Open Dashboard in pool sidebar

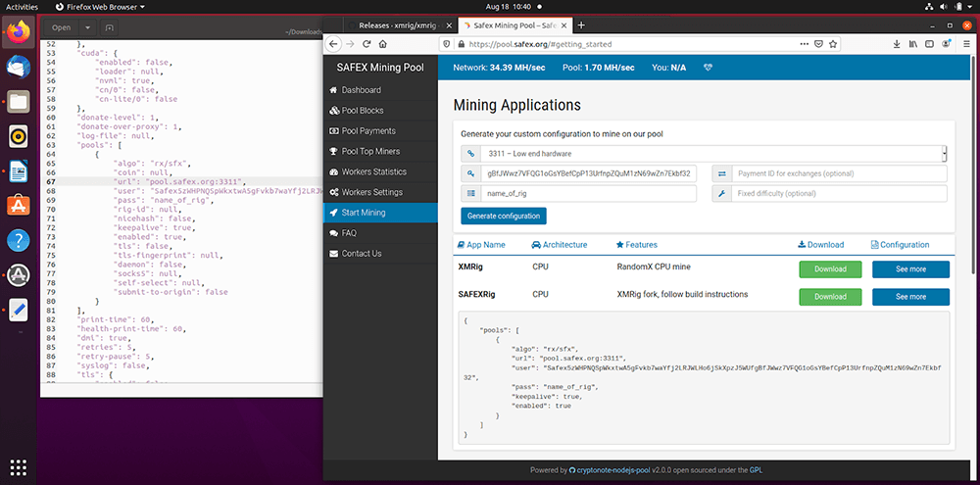click(x=380, y=90)
